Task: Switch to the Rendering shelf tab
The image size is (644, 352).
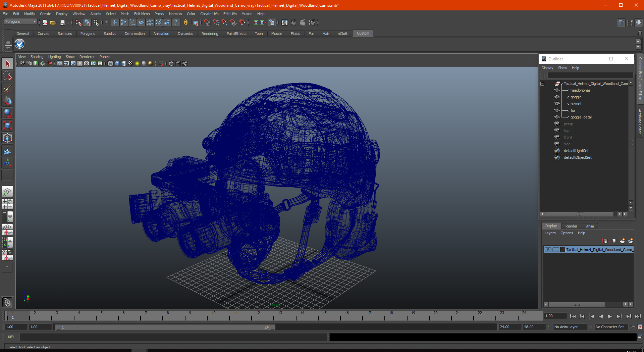Action: [210, 34]
